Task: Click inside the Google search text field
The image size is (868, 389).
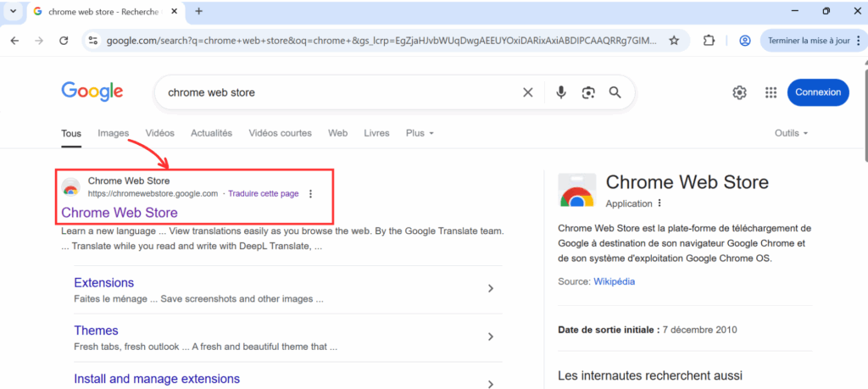Action: (337, 92)
